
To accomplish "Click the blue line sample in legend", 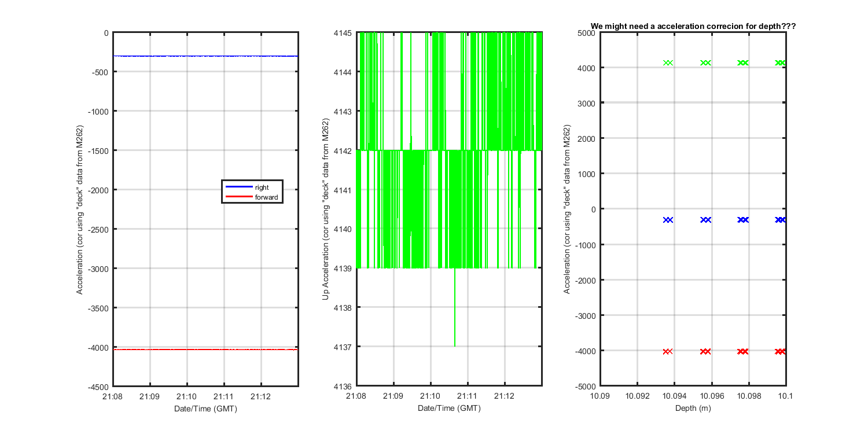I will coord(239,187).
